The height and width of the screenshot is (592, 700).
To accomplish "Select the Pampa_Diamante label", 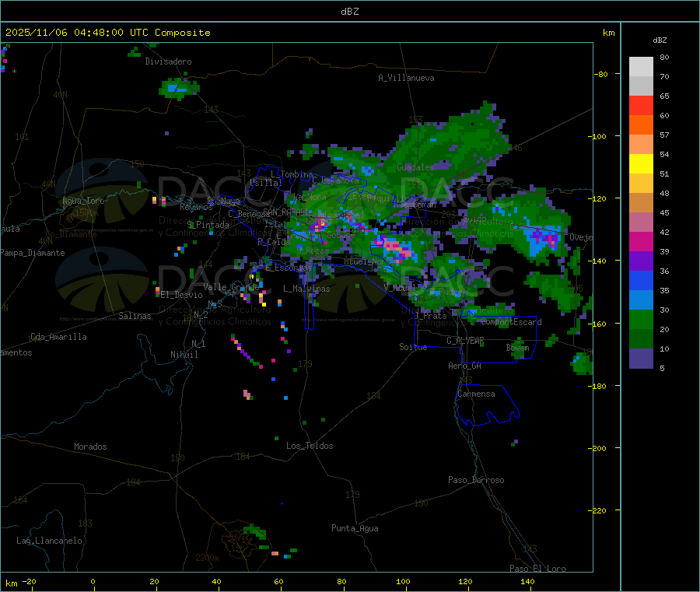I will click(33, 253).
